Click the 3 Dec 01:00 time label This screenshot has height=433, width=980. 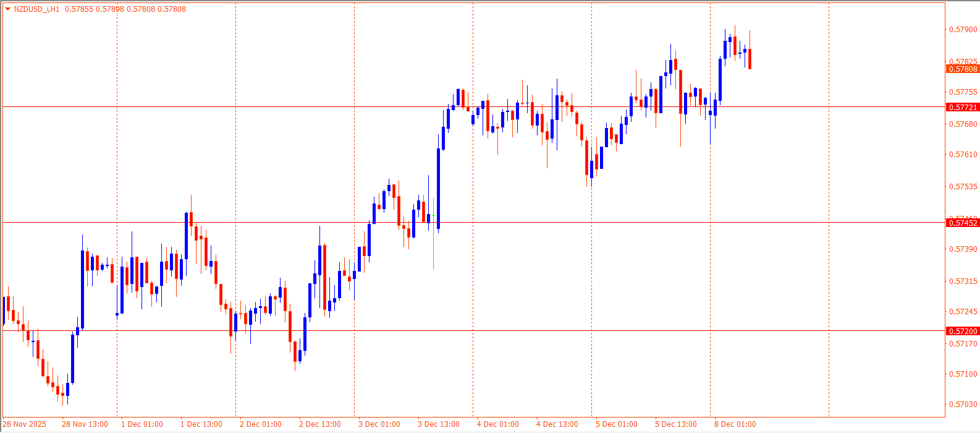pos(379,424)
